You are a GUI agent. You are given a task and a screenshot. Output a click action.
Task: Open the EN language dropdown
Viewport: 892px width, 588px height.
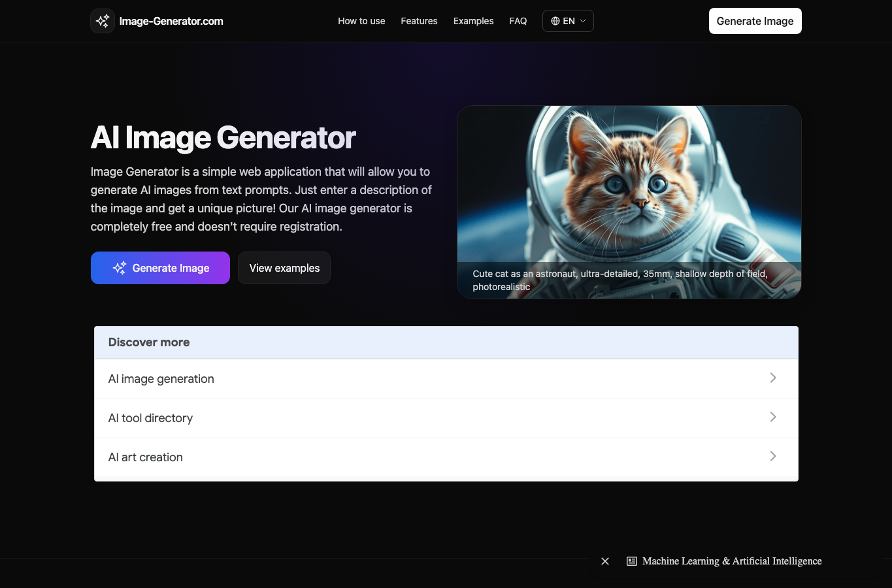point(568,21)
